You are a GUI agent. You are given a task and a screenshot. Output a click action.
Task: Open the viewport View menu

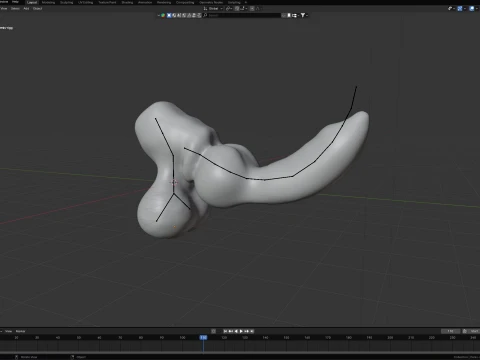point(4,8)
